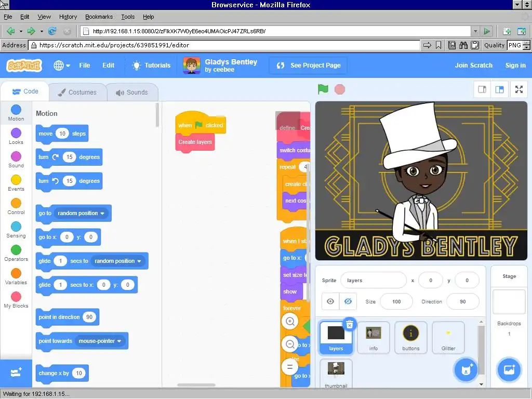Click the green flag to run the project
Viewport: 532px width, 399px height.
click(x=323, y=89)
